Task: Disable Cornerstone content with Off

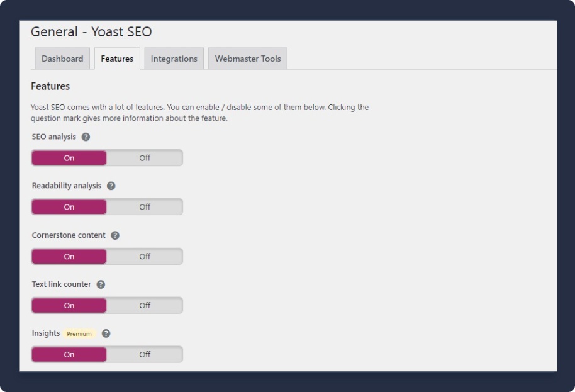Action: click(x=145, y=256)
